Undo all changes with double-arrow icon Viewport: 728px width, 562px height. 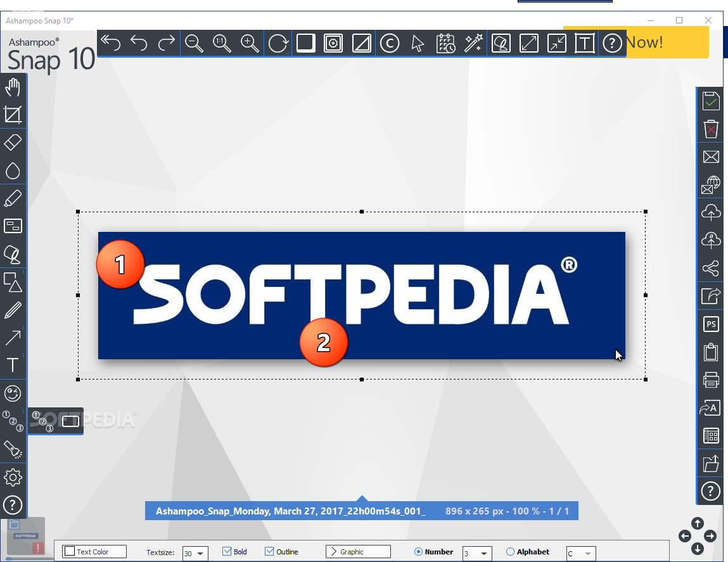click(111, 43)
